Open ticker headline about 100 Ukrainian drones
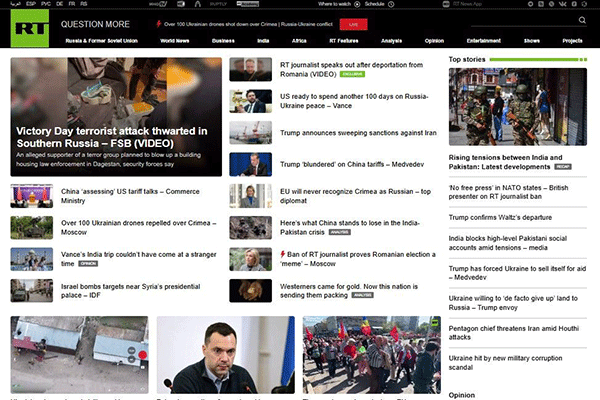Viewport: 600px width, 400px height. point(248,24)
